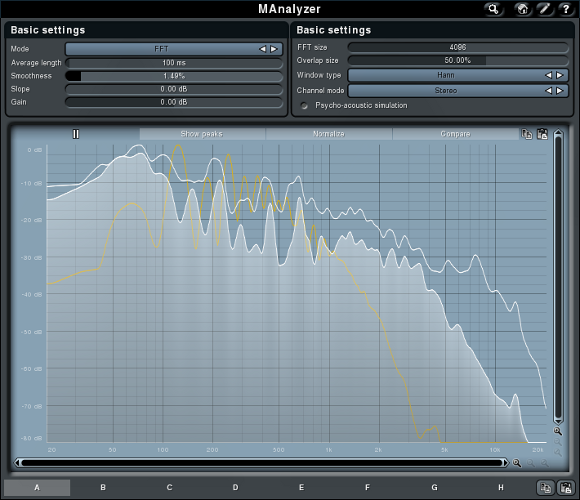Copy preset using bottom-right copy icon
580x500 pixels.
pos(546,488)
